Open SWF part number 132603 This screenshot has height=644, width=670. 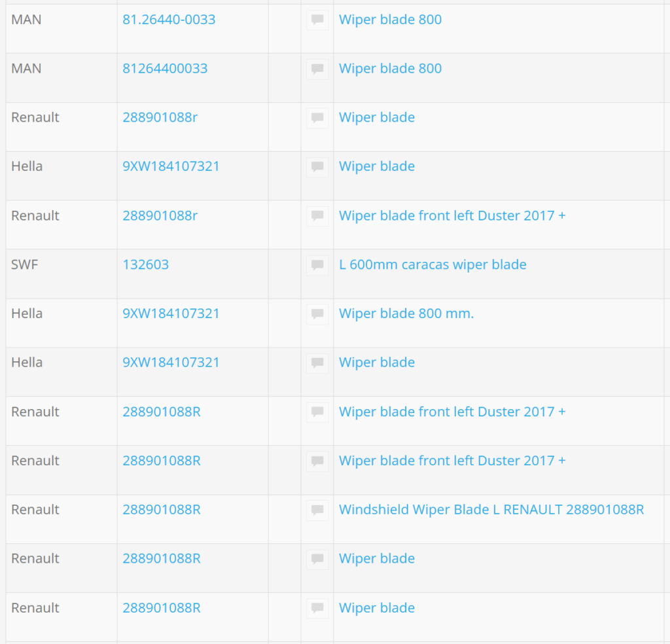click(x=146, y=264)
